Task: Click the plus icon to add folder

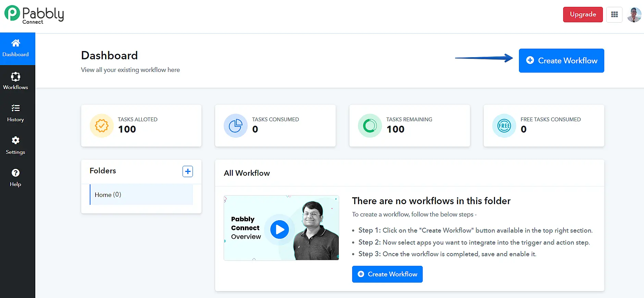Action: (x=187, y=171)
